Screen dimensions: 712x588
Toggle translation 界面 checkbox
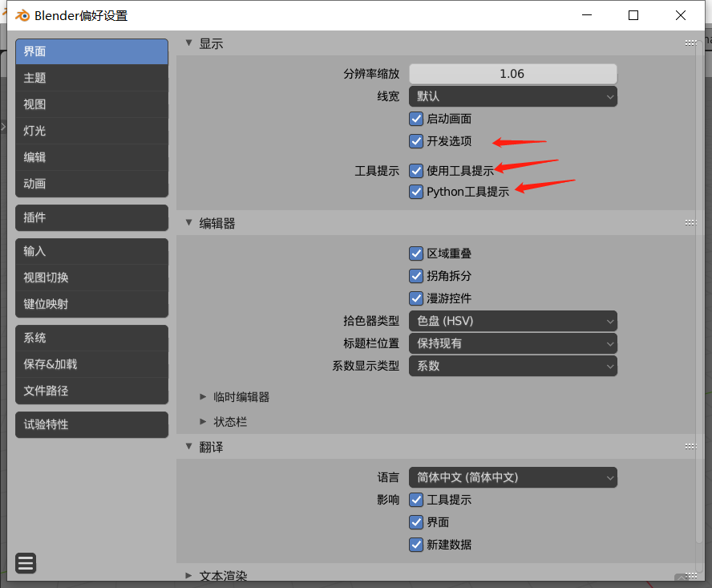(416, 522)
